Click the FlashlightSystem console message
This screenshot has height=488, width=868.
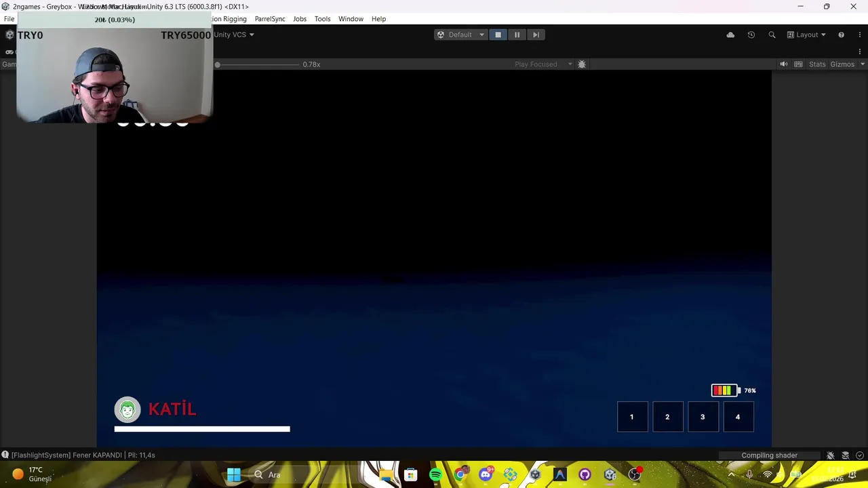click(83, 455)
